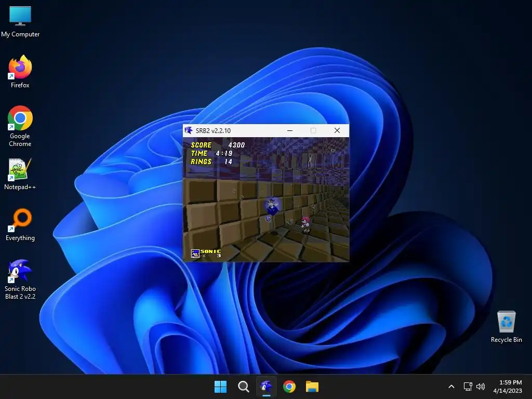Open File Explorer from the taskbar
This screenshot has height=399, width=532.
312,387
